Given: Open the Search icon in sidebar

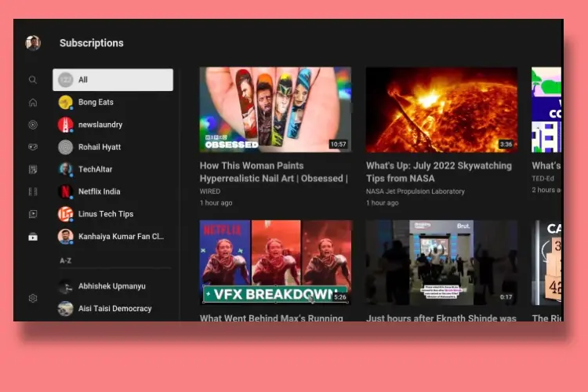Looking at the screenshot, I should click(33, 80).
